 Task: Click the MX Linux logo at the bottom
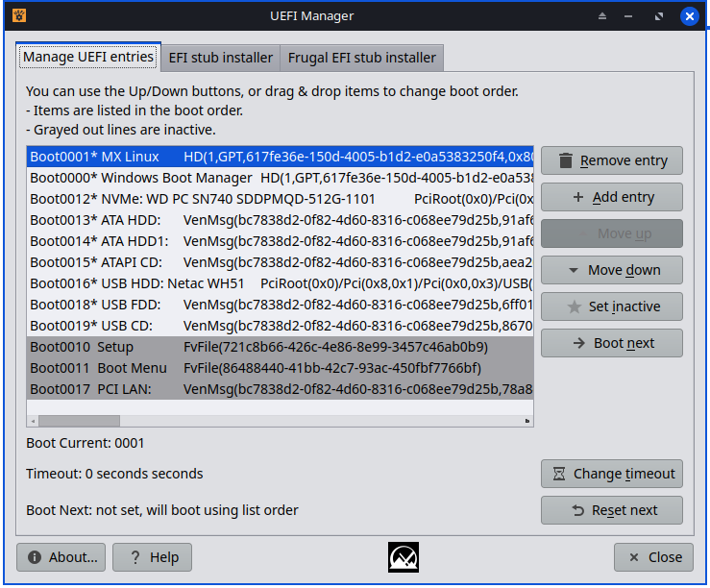[403, 557]
